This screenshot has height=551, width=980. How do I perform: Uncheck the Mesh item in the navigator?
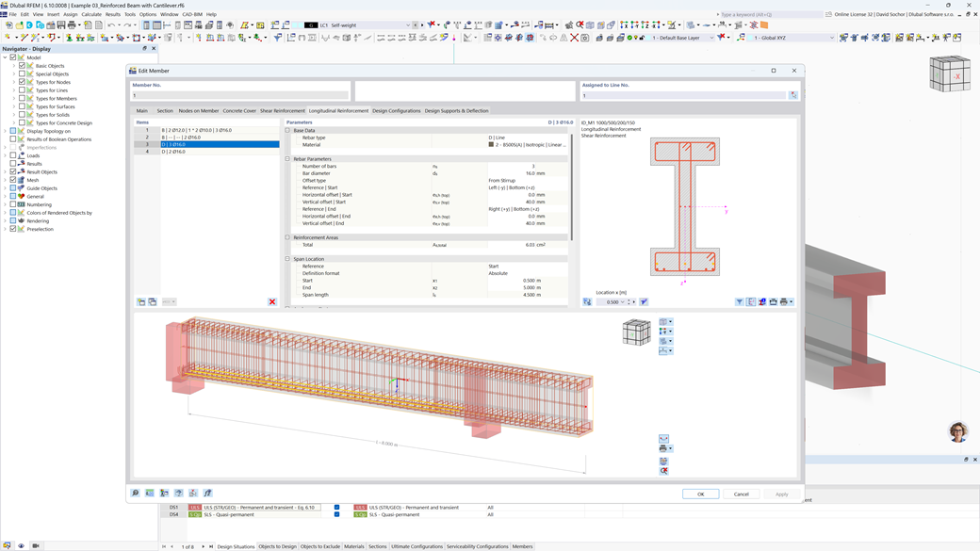tap(12, 180)
